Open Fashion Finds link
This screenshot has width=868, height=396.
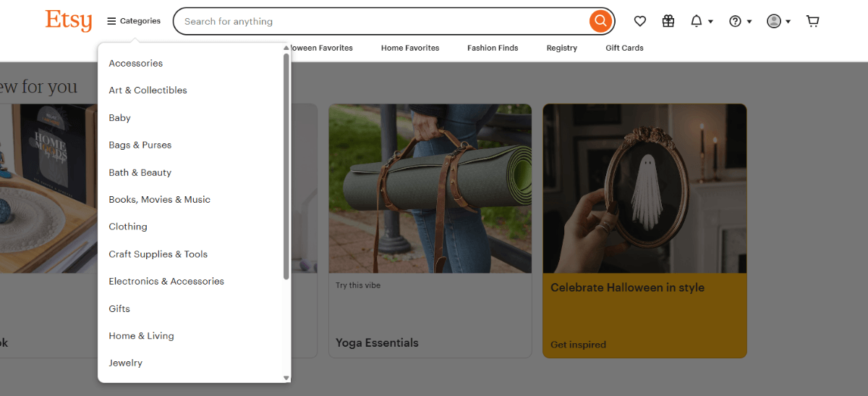(x=493, y=48)
